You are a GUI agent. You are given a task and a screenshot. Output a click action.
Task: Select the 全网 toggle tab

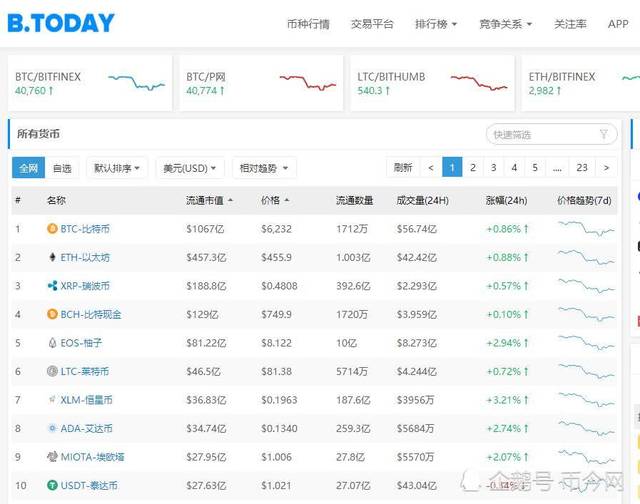click(28, 168)
